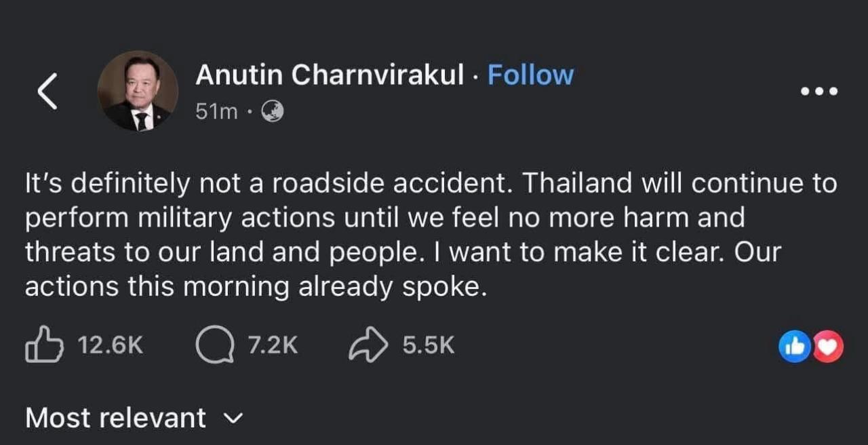This screenshot has width=868, height=445.
Task: Like the post with thumbs-up icon
Action: point(44,345)
